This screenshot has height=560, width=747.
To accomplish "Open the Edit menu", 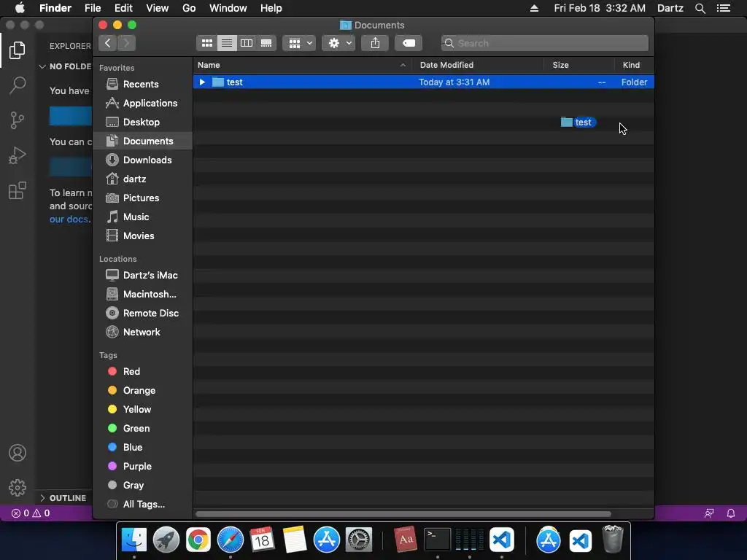I will click(123, 8).
